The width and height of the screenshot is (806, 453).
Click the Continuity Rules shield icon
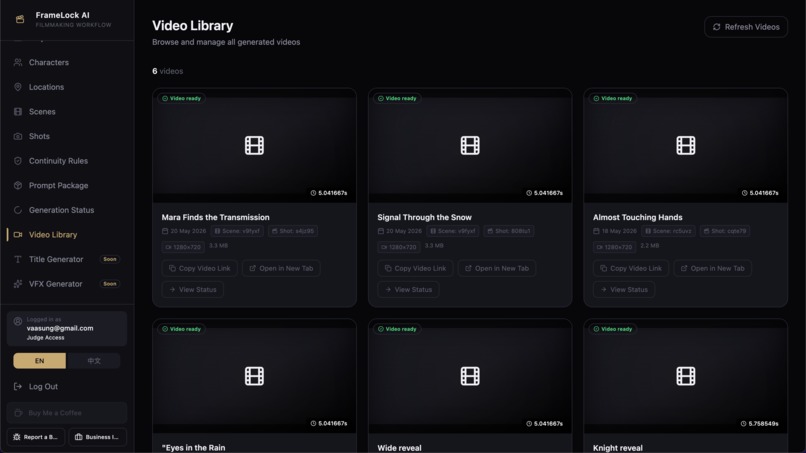point(18,161)
